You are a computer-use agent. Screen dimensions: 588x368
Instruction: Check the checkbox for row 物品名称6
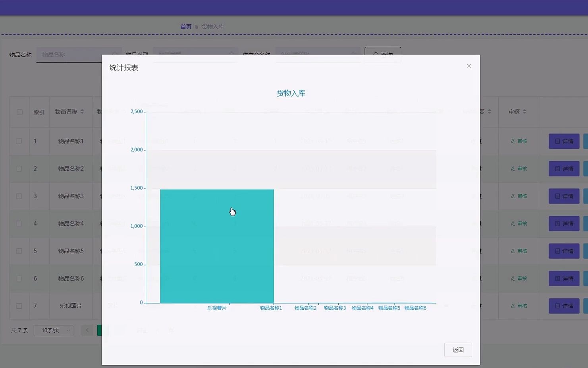(19, 278)
